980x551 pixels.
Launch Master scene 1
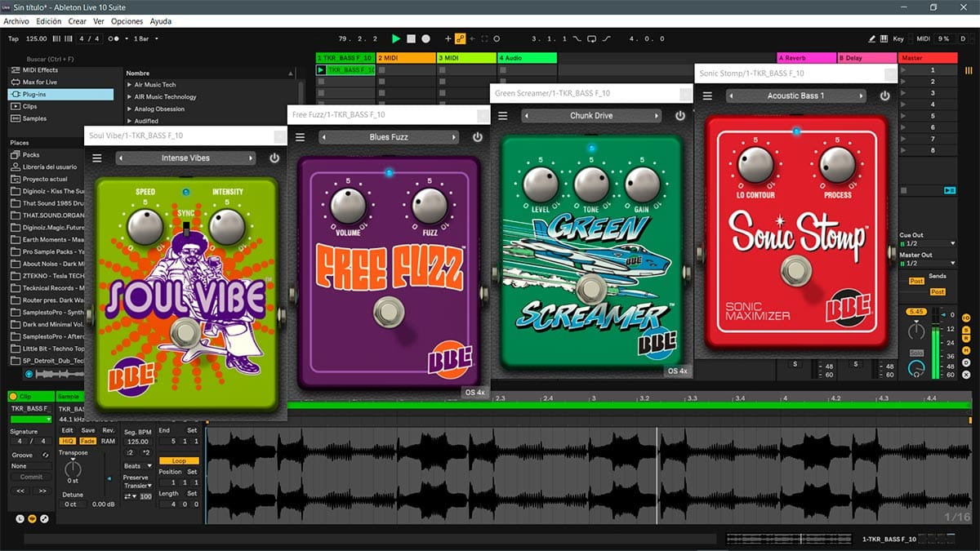905,70
